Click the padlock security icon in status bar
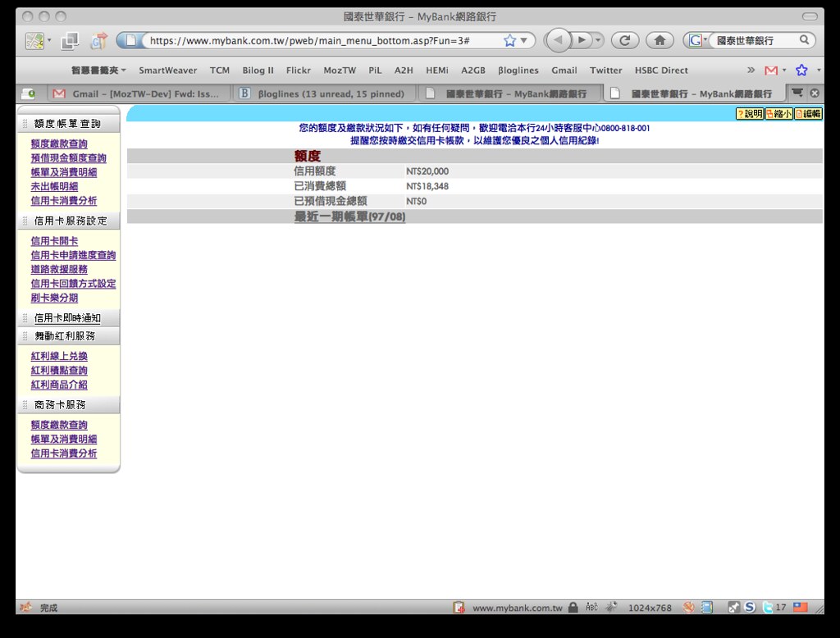840x638 pixels. [573, 608]
